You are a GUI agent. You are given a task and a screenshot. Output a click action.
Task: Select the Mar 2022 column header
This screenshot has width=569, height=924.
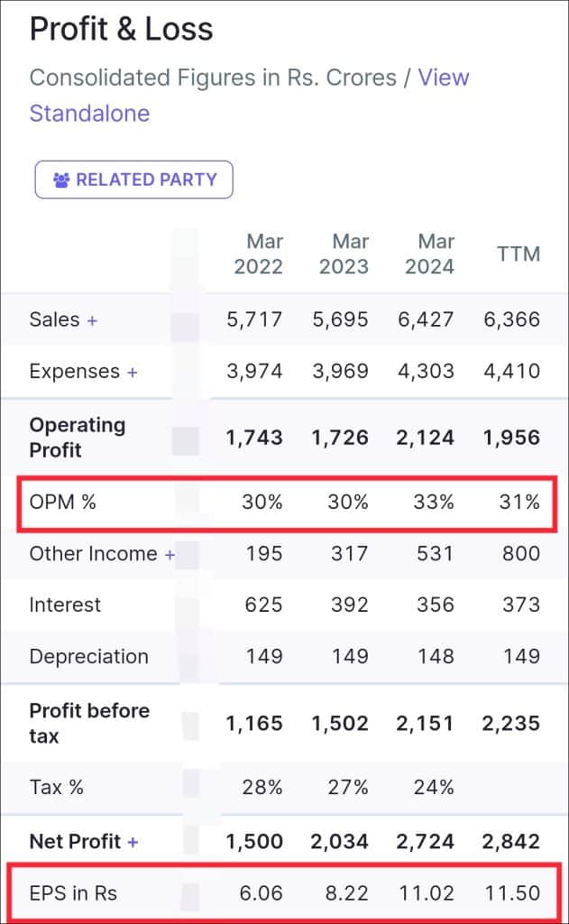258,254
